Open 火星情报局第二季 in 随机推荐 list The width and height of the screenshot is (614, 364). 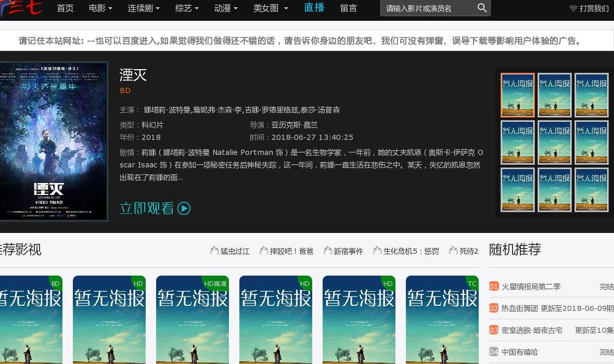coord(531,287)
